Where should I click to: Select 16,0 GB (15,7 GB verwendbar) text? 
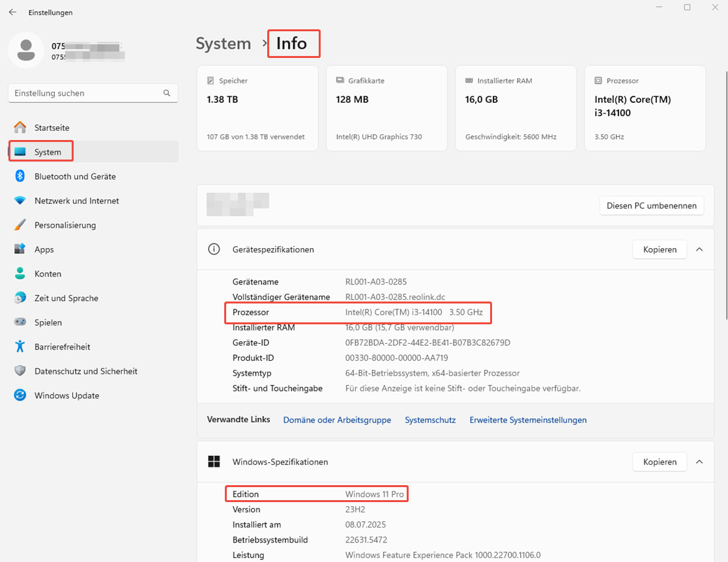pyautogui.click(x=400, y=327)
